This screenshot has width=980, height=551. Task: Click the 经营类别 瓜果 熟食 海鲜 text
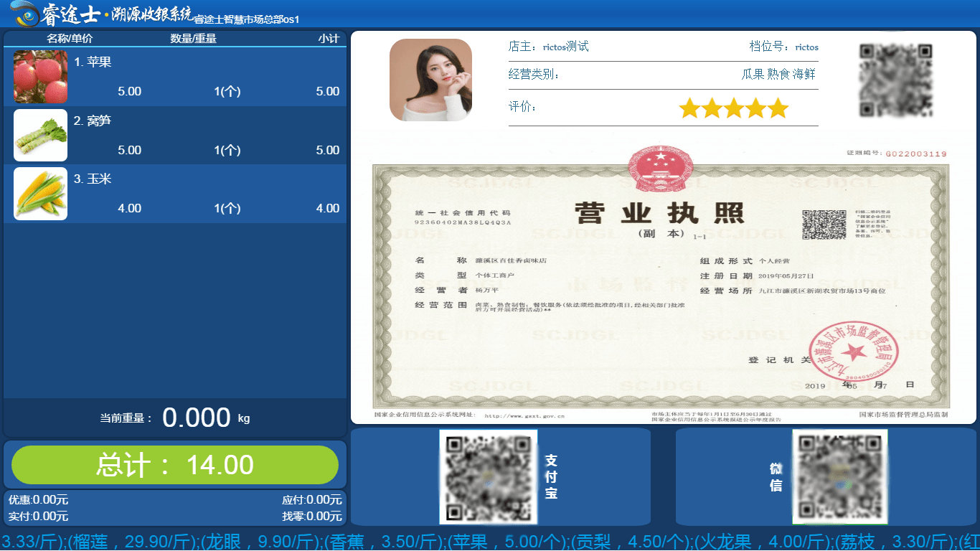pyautogui.click(x=663, y=74)
